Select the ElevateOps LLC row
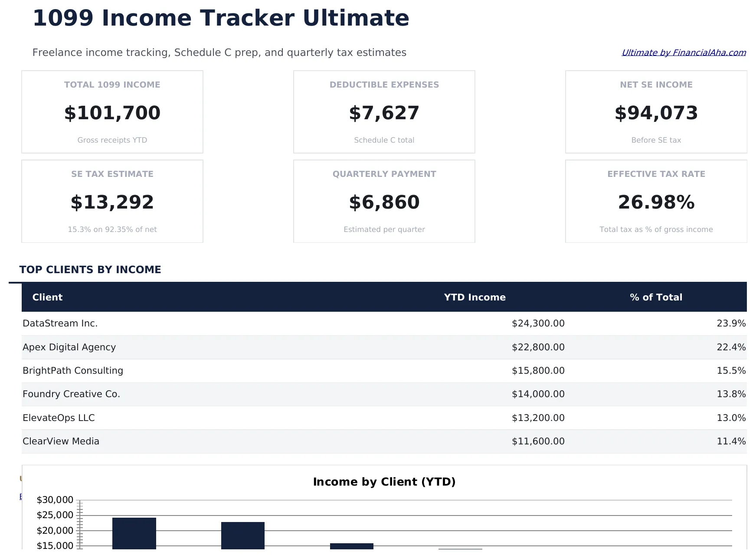 click(260, 418)
